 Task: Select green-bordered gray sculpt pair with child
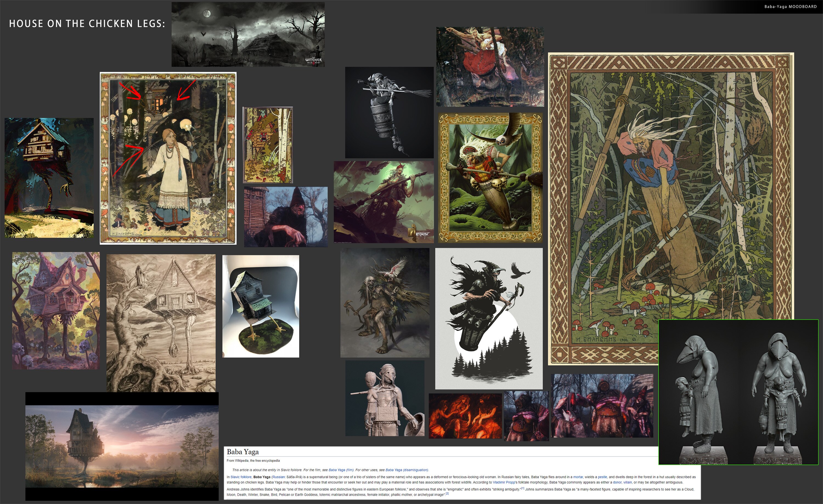click(x=739, y=392)
